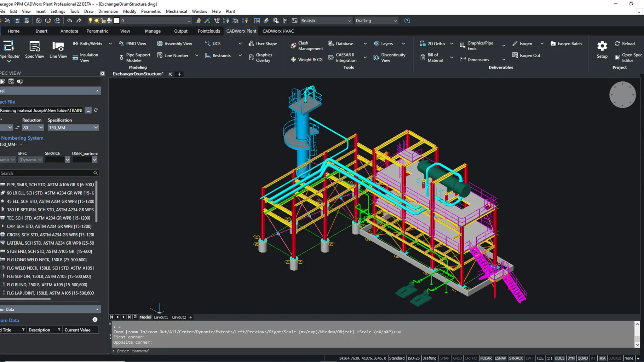Image resolution: width=644 pixels, height=362 pixels.
Task: Open the Spec Editor
Action: [628, 58]
